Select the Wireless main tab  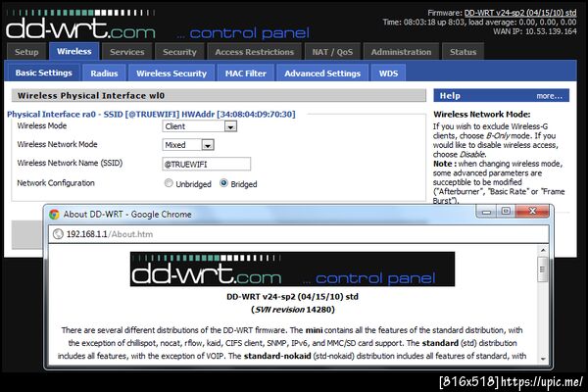point(73,51)
